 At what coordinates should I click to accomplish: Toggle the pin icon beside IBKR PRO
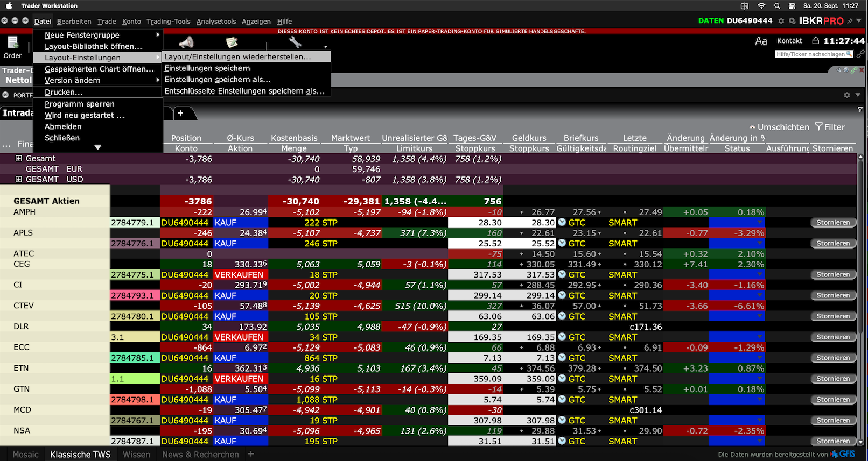pos(850,21)
